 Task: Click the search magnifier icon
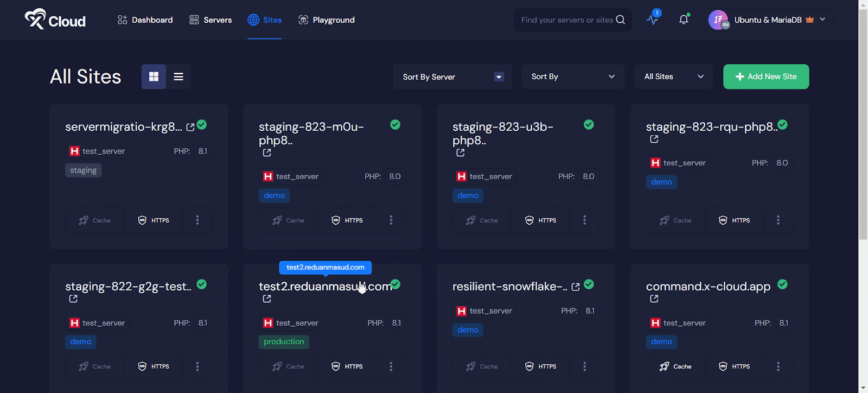(621, 20)
